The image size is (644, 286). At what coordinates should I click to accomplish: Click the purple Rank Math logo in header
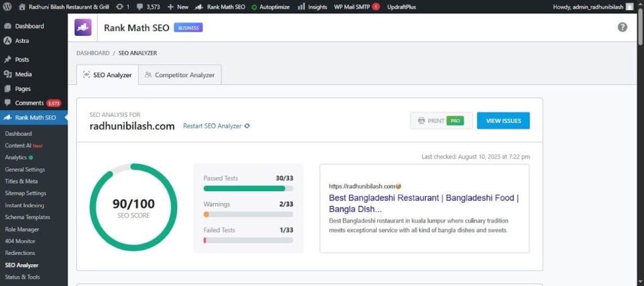pos(83,28)
